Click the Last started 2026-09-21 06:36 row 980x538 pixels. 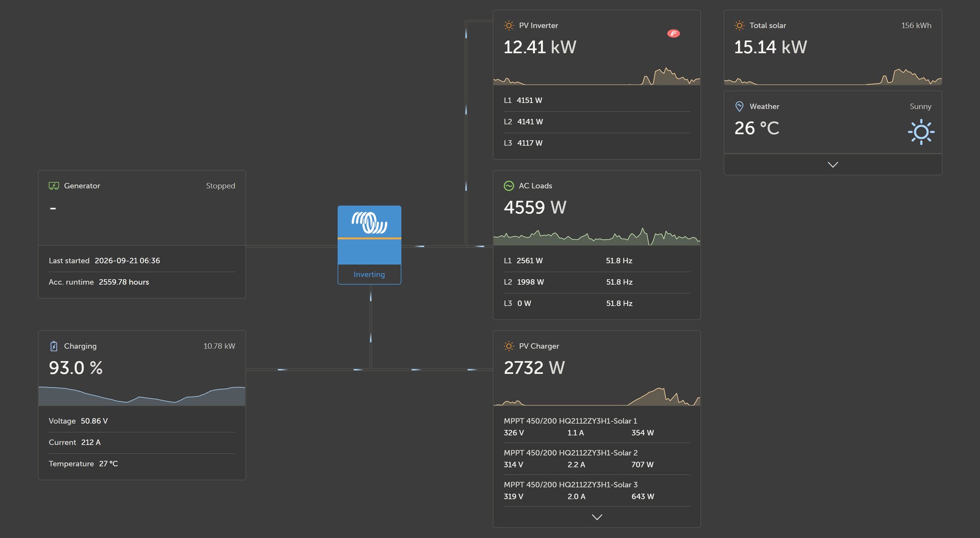[x=142, y=261]
